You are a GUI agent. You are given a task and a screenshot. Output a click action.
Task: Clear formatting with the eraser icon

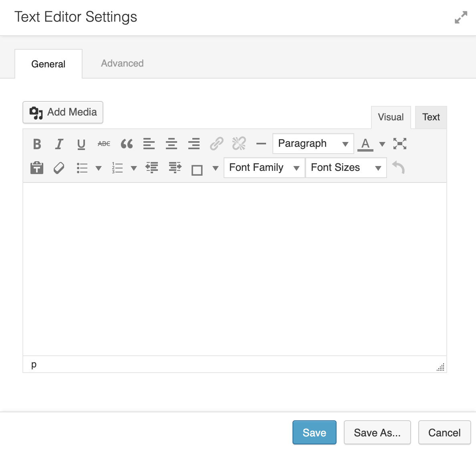coord(59,168)
